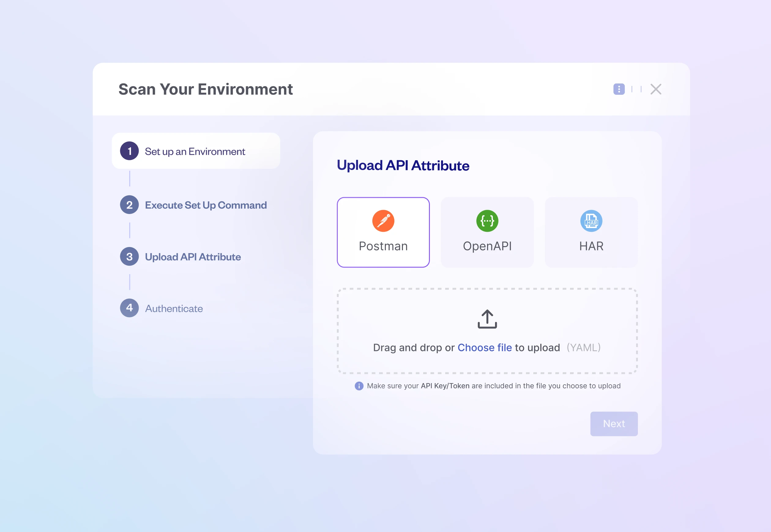Image resolution: width=771 pixels, height=532 pixels.
Task: Open the three-dot options menu in header
Action: click(619, 89)
